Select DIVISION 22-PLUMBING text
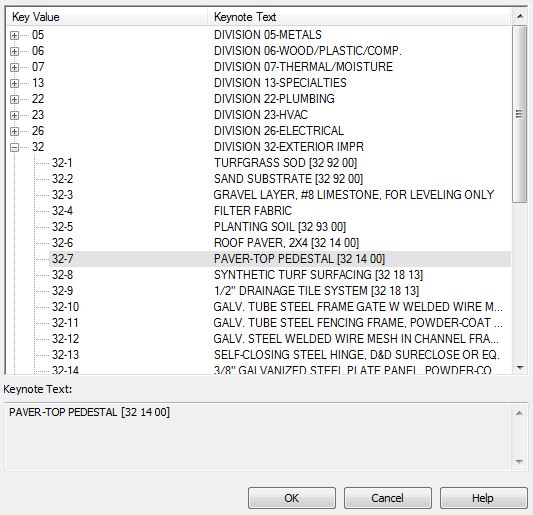The image size is (533, 515). [274, 99]
